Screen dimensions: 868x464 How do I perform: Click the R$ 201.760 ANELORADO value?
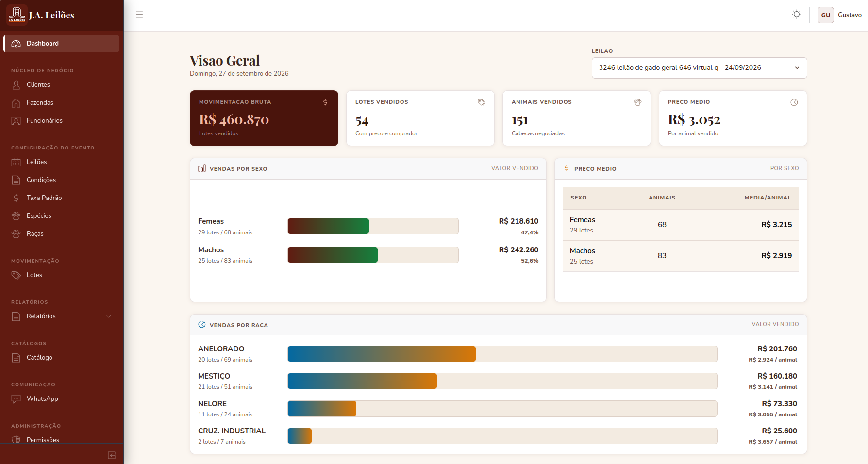coord(777,349)
